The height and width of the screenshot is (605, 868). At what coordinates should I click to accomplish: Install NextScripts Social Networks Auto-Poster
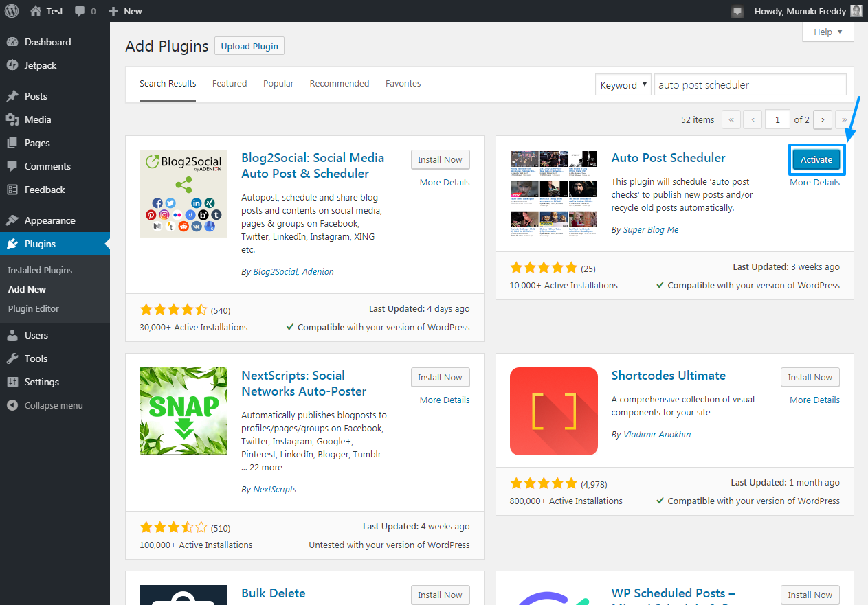tap(441, 377)
